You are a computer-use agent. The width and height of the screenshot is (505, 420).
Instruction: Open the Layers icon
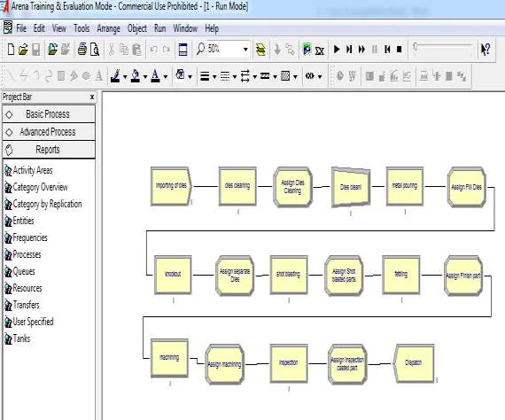tap(260, 50)
